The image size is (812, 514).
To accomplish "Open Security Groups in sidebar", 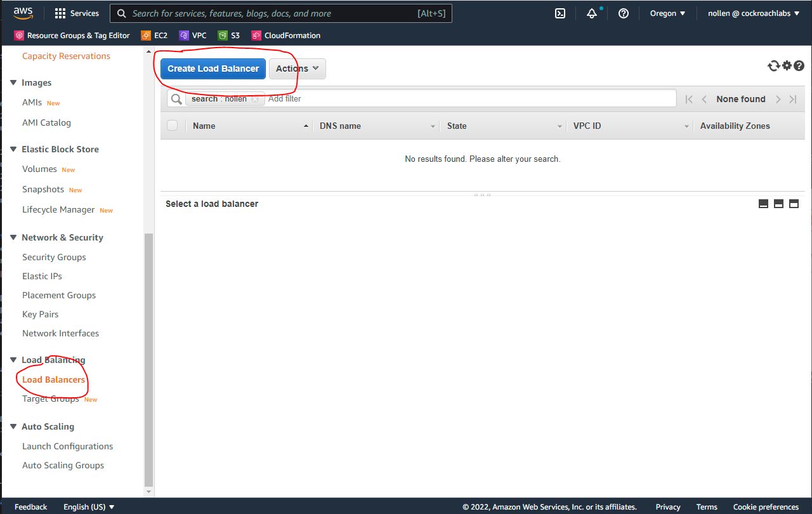I will click(x=54, y=257).
